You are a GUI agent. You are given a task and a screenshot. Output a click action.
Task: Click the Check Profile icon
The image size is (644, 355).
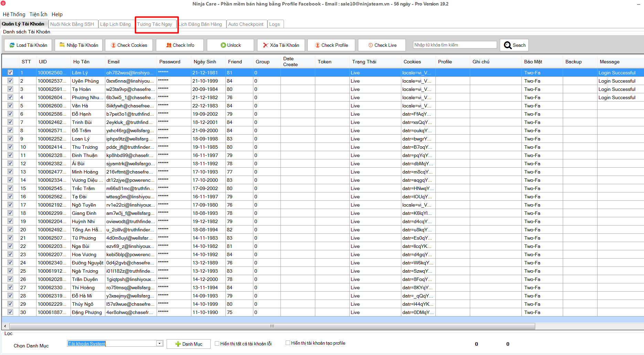click(318, 45)
